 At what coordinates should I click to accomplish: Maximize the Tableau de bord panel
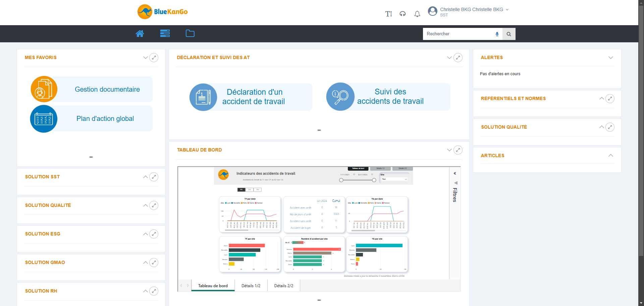(458, 150)
